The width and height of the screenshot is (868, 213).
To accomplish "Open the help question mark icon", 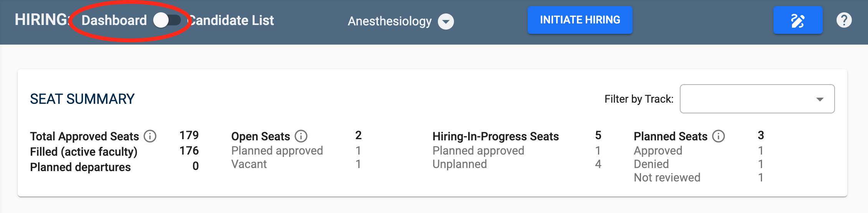I will pyautogui.click(x=844, y=20).
